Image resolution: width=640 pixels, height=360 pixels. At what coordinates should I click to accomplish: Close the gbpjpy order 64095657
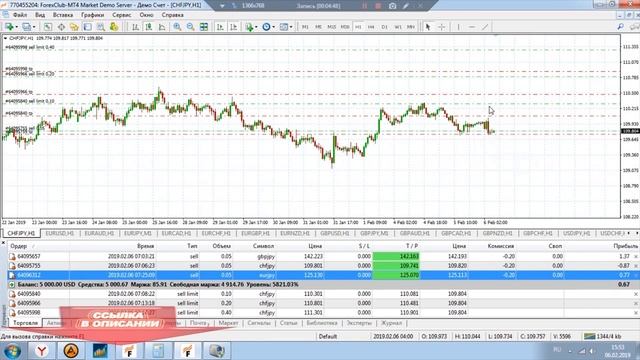tap(636, 257)
